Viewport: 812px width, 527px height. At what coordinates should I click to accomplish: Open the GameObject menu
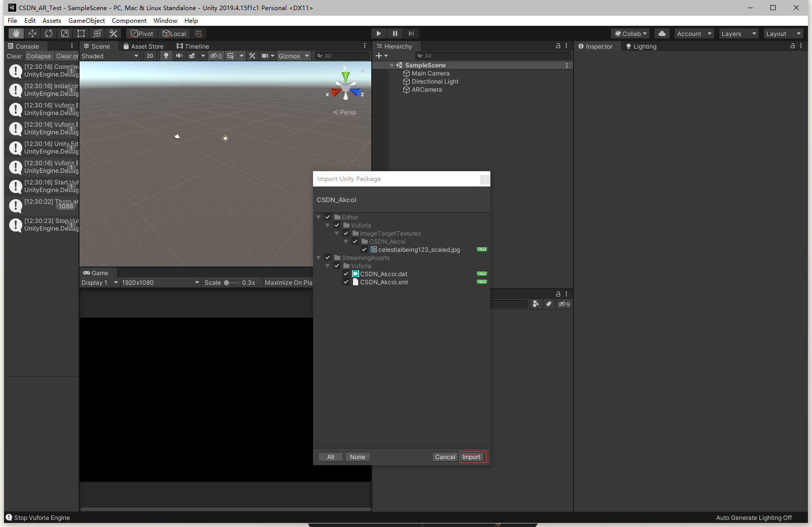86,21
